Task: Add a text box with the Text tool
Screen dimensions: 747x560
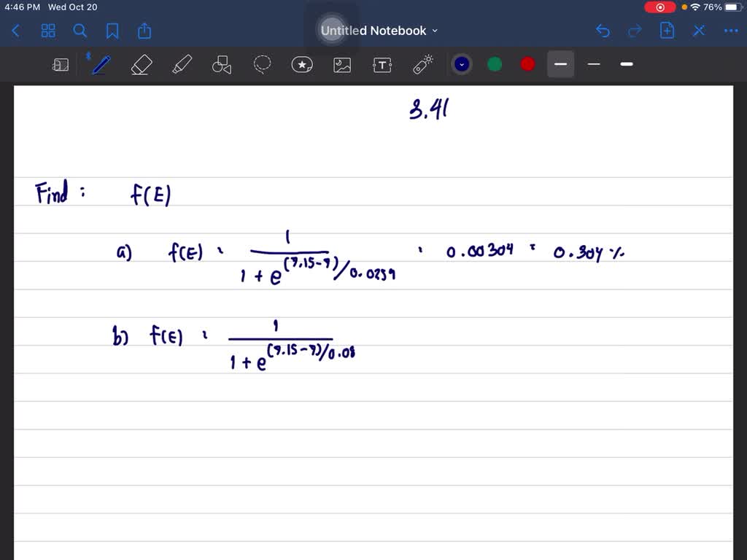Action: pos(382,64)
